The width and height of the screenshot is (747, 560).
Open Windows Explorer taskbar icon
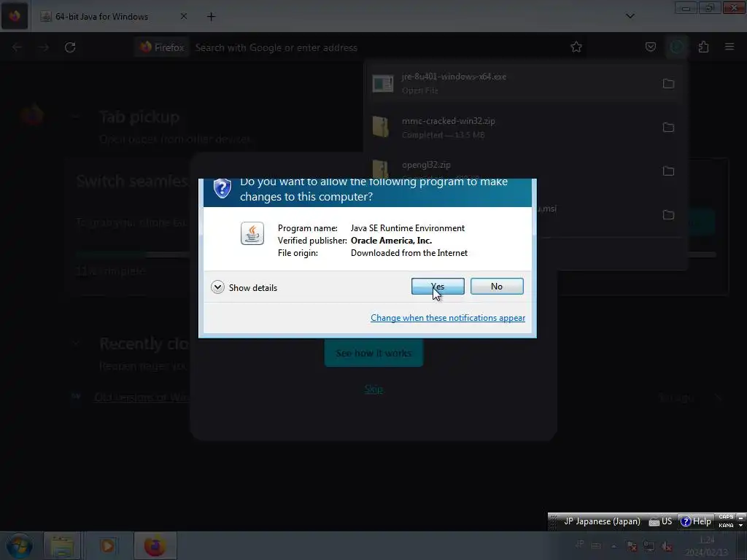pos(62,545)
